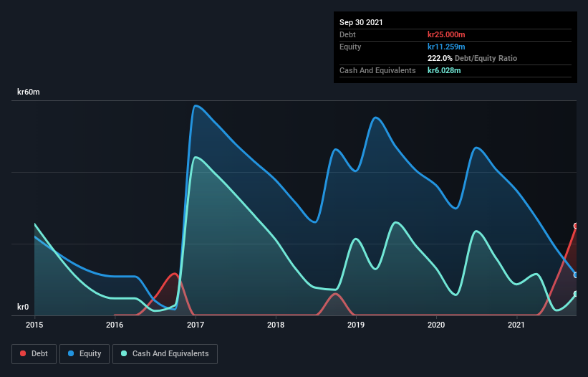Click the kr60m y-axis label
This screenshot has height=377, width=588.
pos(29,92)
